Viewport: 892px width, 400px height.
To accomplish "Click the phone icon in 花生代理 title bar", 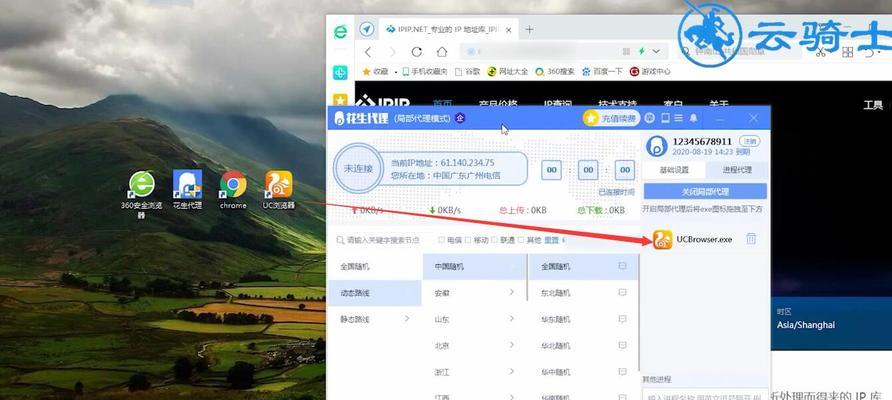I will pos(665,118).
